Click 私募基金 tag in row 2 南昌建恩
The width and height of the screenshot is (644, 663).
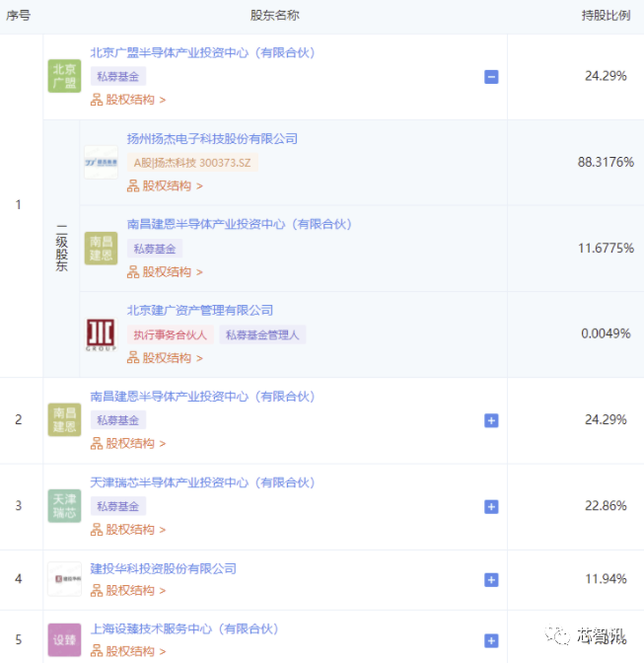pyautogui.click(x=118, y=420)
